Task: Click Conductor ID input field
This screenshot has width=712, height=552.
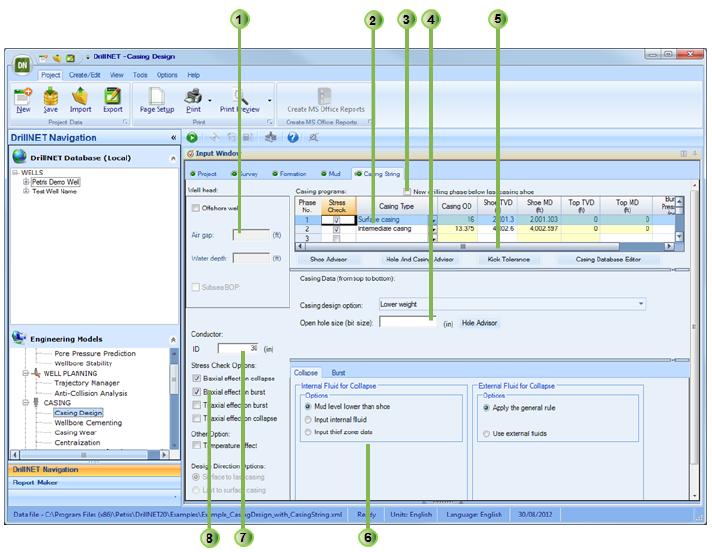Action: point(238,349)
